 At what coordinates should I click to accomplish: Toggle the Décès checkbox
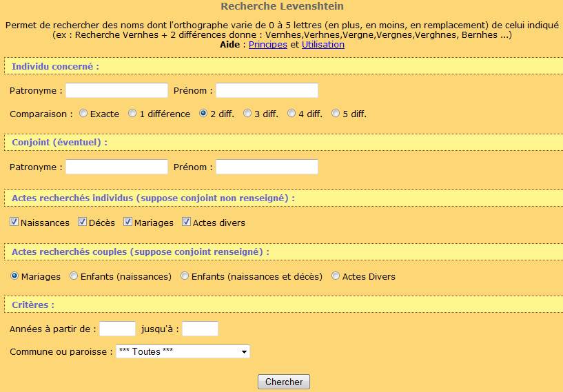pos(82,222)
